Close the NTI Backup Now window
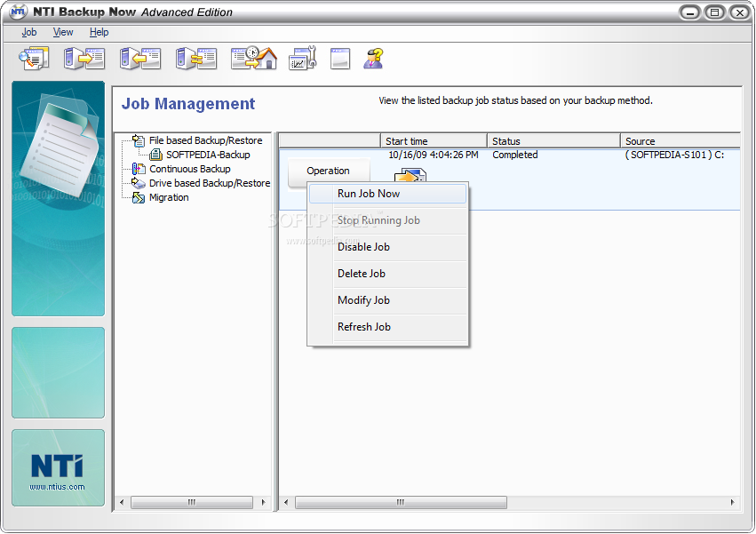Screen dimensions: 756x534 point(740,12)
